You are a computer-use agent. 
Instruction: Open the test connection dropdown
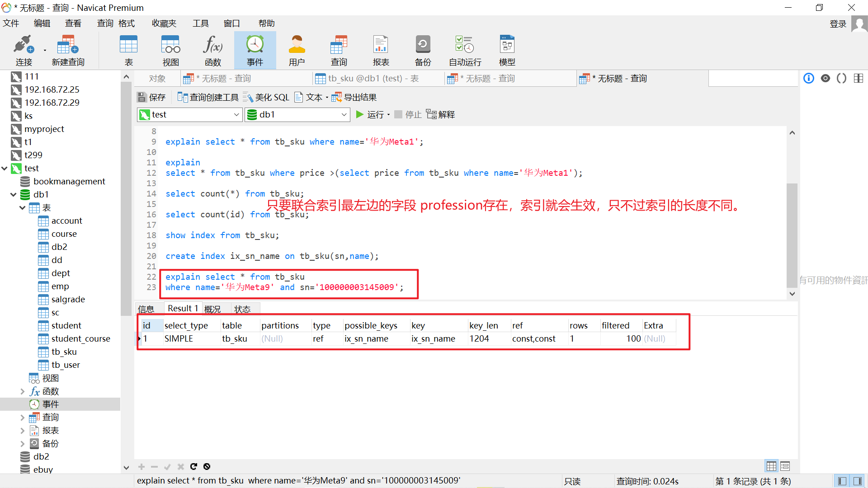point(236,115)
